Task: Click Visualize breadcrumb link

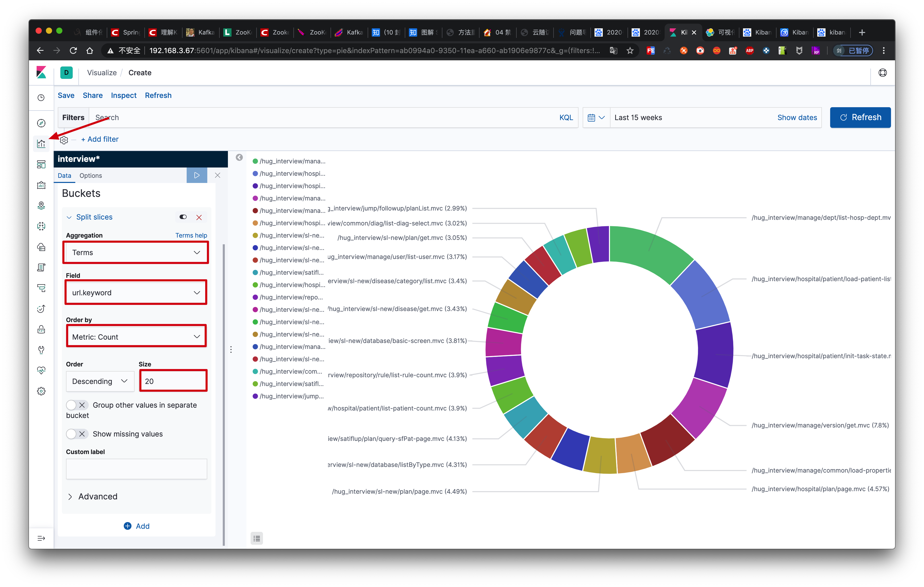Action: pos(102,73)
